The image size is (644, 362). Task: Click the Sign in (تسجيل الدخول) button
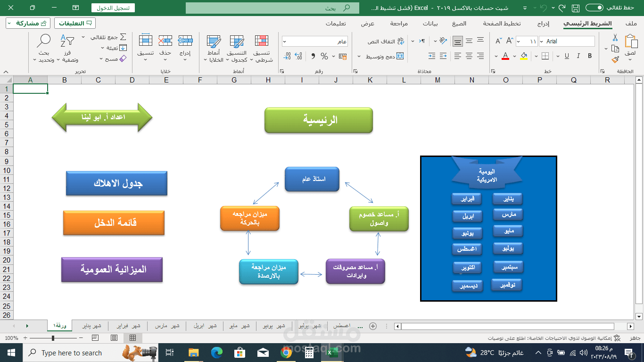point(113,8)
